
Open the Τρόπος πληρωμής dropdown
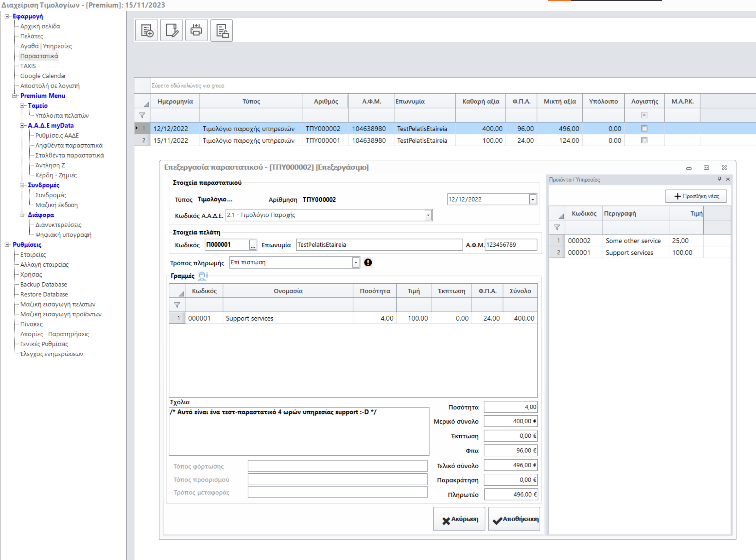tap(355, 263)
